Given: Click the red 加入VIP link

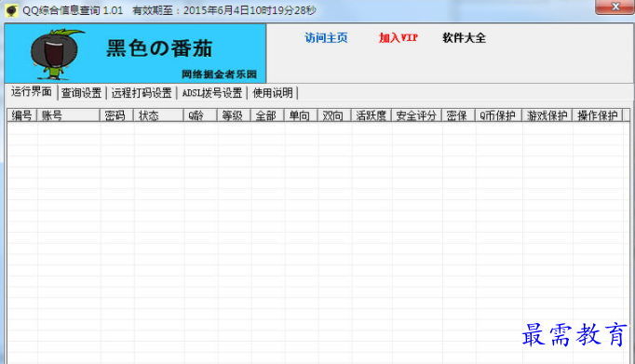Looking at the screenshot, I should (x=399, y=37).
